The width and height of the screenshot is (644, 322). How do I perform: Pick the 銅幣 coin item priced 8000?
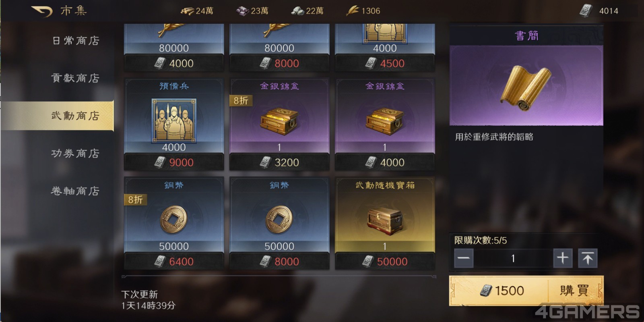tap(279, 223)
